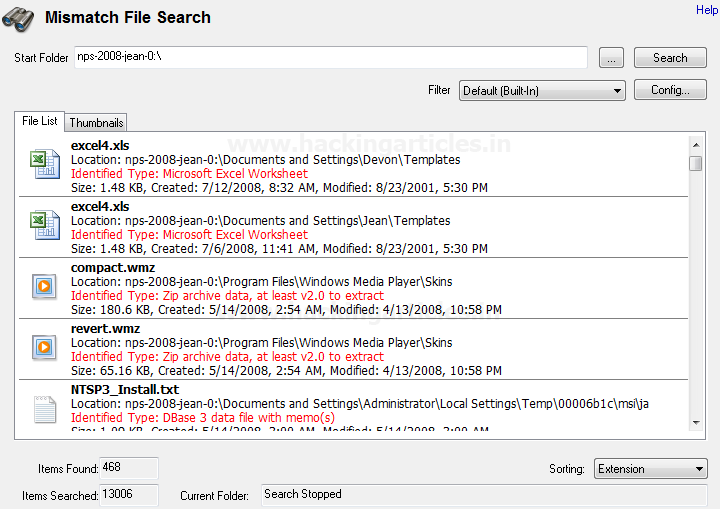Open the Sorting Extension dropdown

point(651,469)
